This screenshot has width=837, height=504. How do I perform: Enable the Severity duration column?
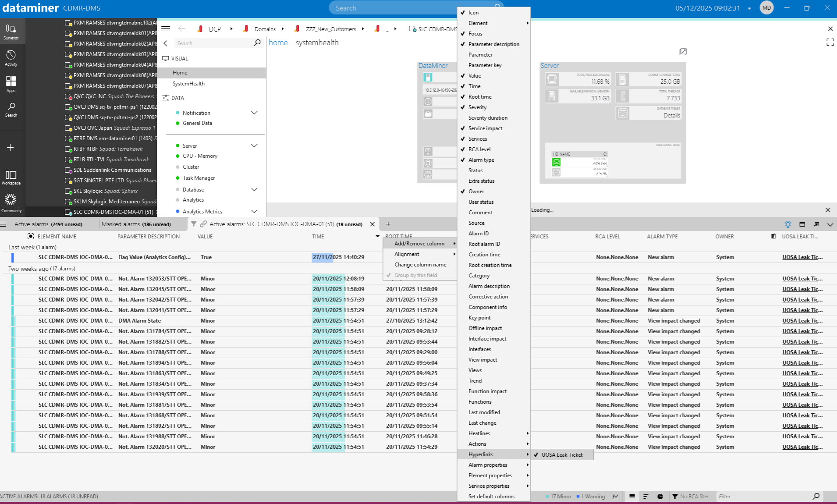pos(488,118)
